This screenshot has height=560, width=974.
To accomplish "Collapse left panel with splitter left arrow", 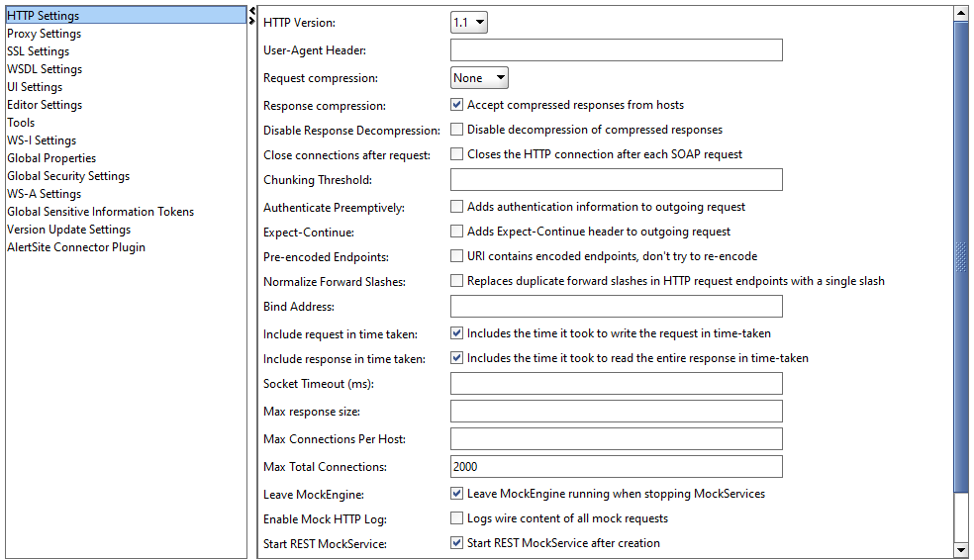I will coord(252,11).
